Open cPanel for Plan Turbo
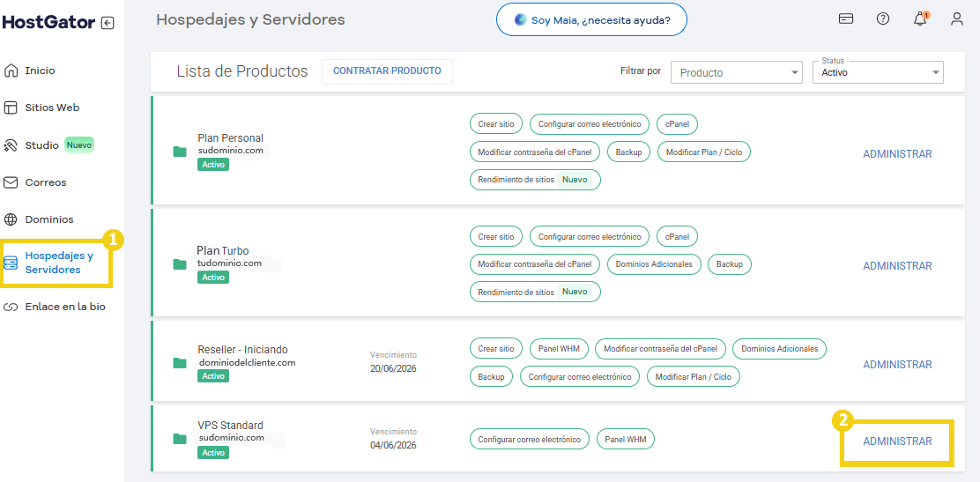Viewport: 980px width, 482px height. click(x=677, y=237)
